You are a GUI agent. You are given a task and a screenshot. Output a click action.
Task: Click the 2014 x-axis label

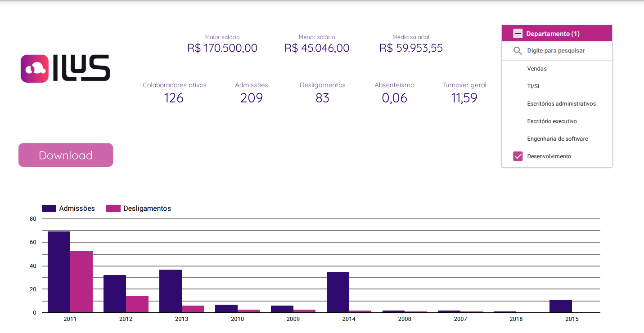pos(349,319)
